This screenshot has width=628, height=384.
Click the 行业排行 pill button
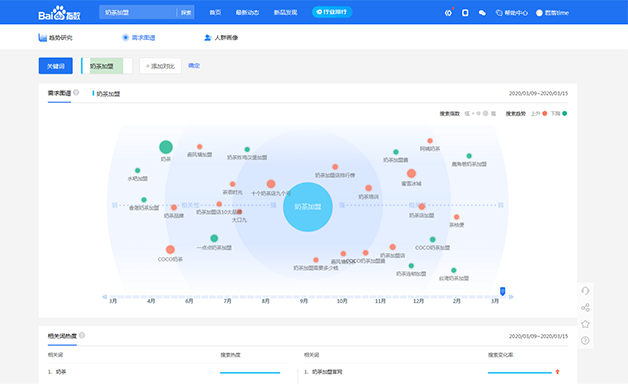point(332,12)
